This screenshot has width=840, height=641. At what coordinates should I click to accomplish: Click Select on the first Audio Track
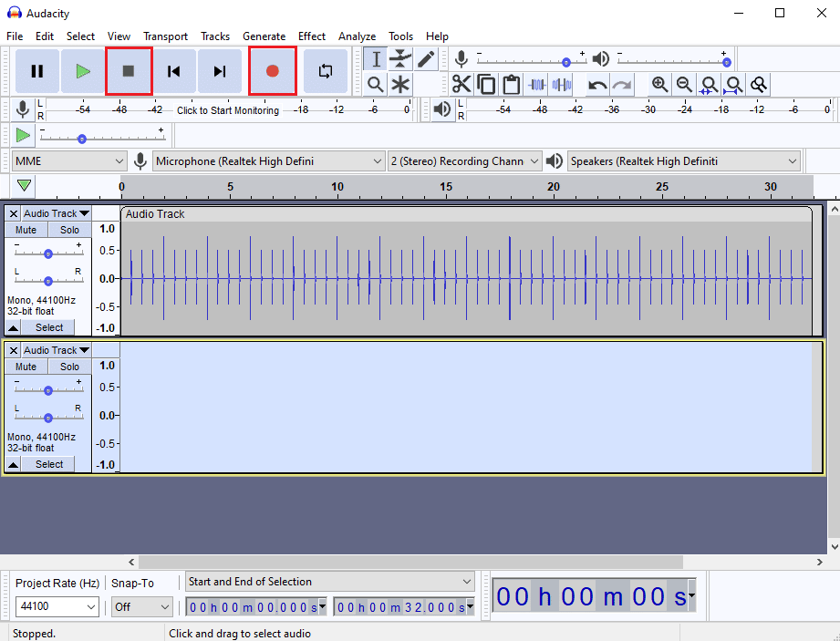[x=48, y=327]
